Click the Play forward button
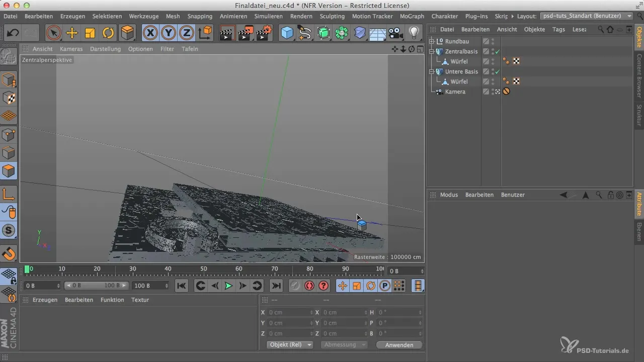Image resolution: width=644 pixels, height=362 pixels. (228, 286)
